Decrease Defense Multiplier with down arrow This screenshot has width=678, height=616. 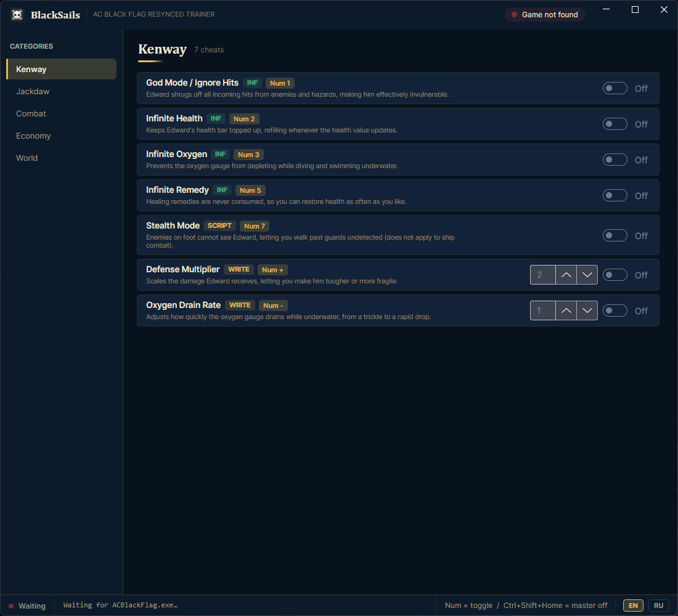(x=587, y=275)
